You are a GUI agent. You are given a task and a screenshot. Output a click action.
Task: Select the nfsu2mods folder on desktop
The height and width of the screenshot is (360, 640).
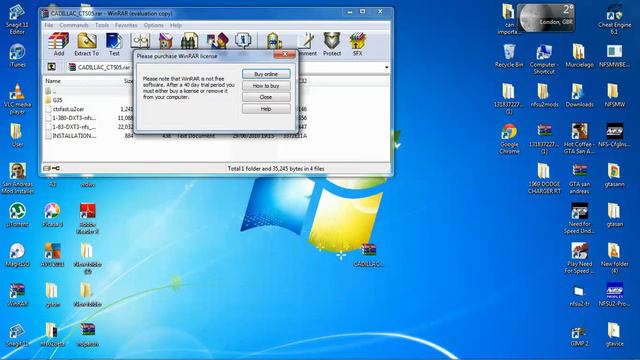[544, 96]
